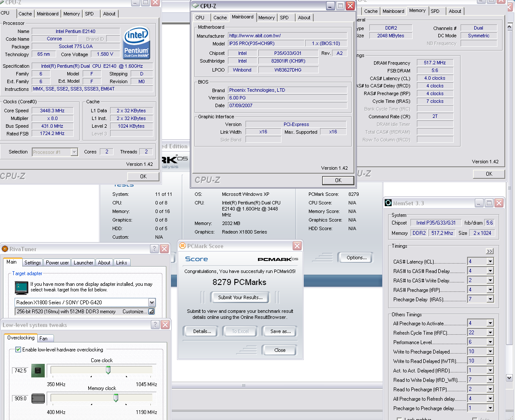Viewport: 515px width, 420px height.
Task: Click the GPU chip icon beside Core clock
Action: (x=38, y=370)
